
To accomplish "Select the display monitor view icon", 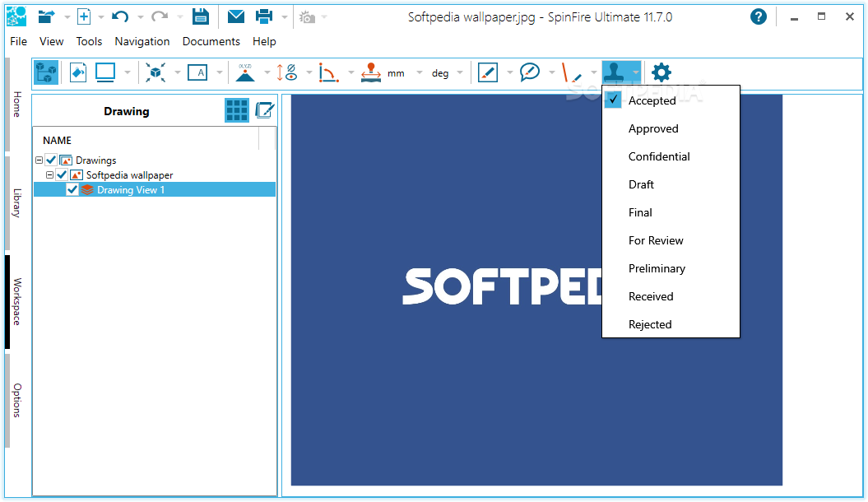I will (x=105, y=72).
